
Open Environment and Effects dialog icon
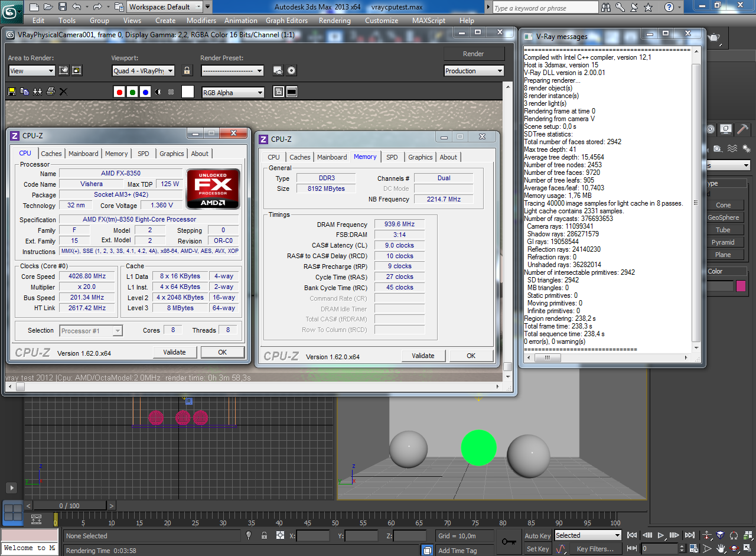[x=291, y=71]
